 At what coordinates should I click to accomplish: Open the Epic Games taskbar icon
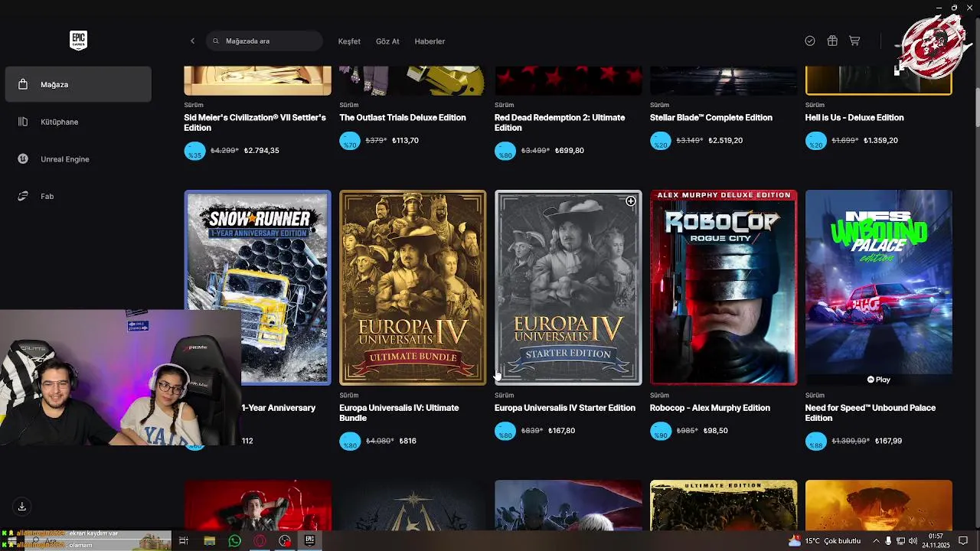(x=310, y=541)
